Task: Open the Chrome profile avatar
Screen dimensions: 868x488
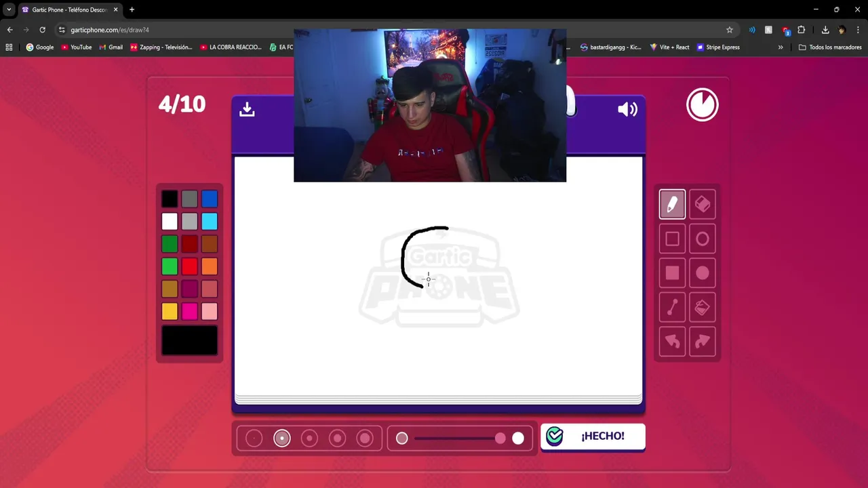Action: (842, 30)
